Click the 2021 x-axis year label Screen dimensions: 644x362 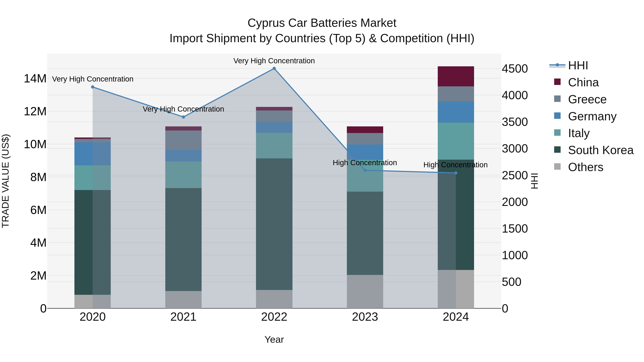183,317
